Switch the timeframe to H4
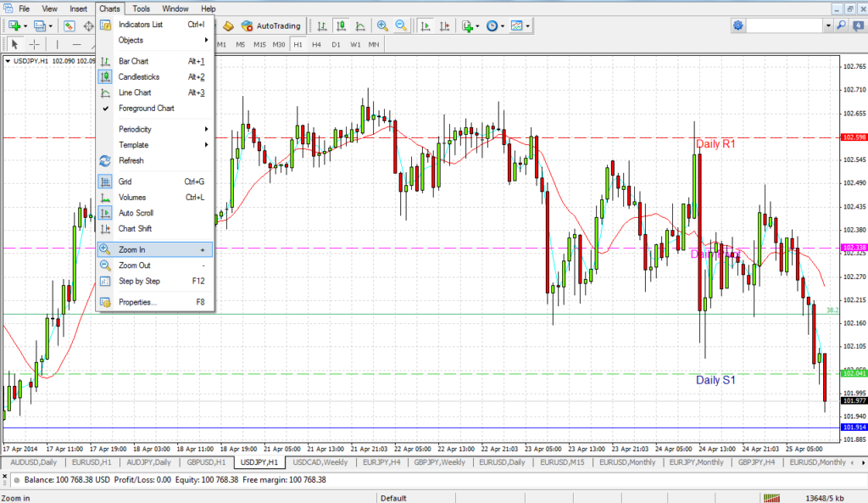Screen dimensions: 868x503 pos(317,44)
